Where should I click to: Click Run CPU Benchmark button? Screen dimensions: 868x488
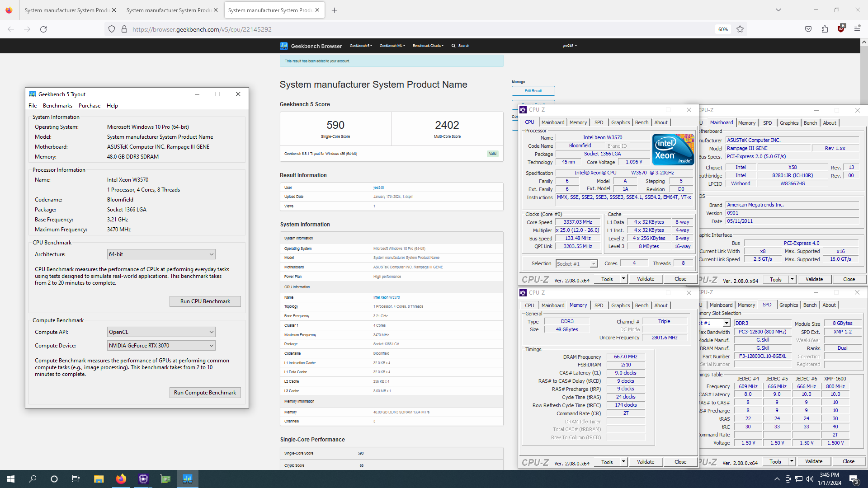coord(205,301)
